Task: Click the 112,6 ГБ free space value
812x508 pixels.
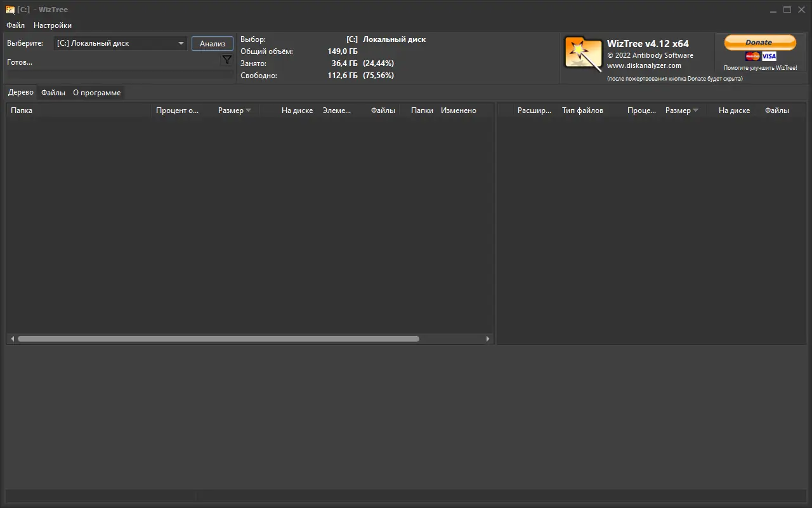Action: coord(343,76)
